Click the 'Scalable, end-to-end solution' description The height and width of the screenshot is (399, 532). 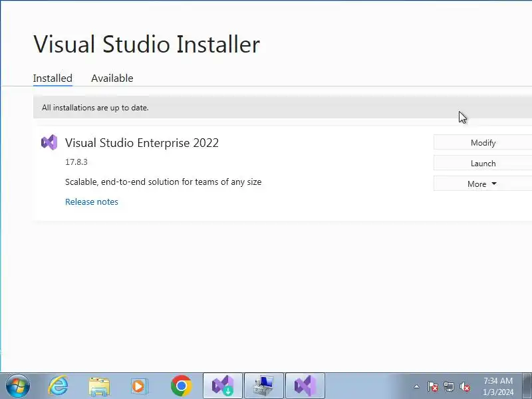pyautogui.click(x=163, y=182)
